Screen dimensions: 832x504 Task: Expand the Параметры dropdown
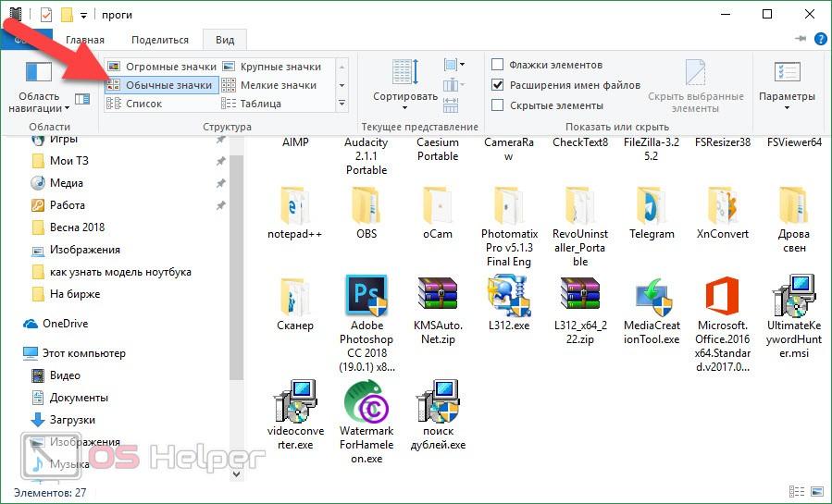click(x=787, y=97)
